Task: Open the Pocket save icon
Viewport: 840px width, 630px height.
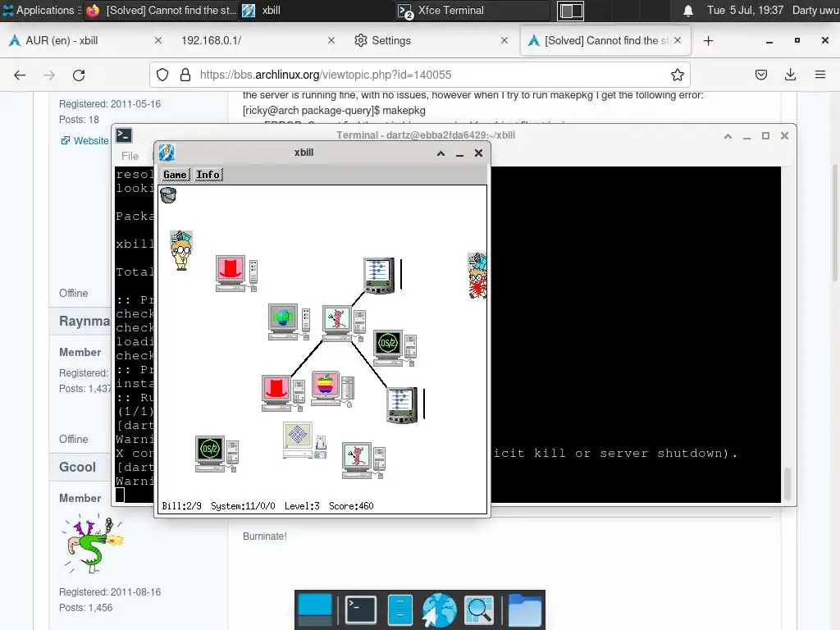Action: [x=761, y=75]
